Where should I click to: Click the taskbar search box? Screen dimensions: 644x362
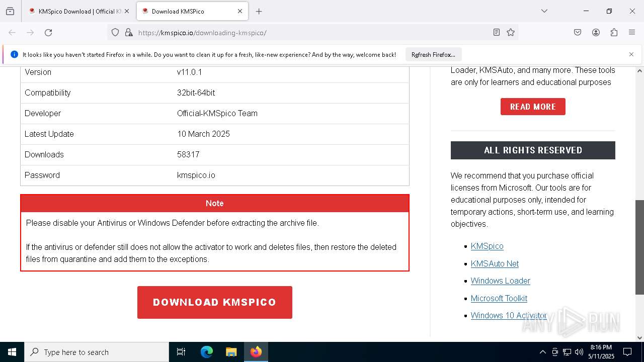(x=97, y=352)
